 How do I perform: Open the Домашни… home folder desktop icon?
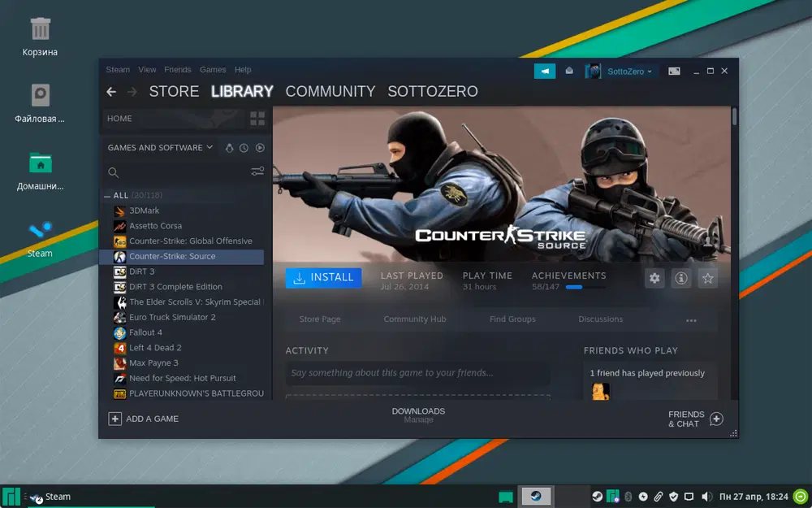point(40,171)
